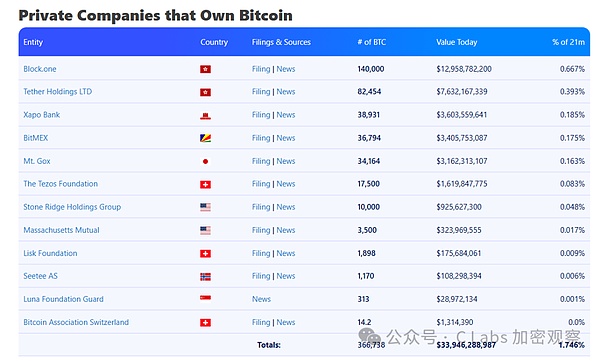Viewport: 600px width, 361px height.
Task: Click the Gibraltar flag beside Xapo Bank
Action: (205, 116)
